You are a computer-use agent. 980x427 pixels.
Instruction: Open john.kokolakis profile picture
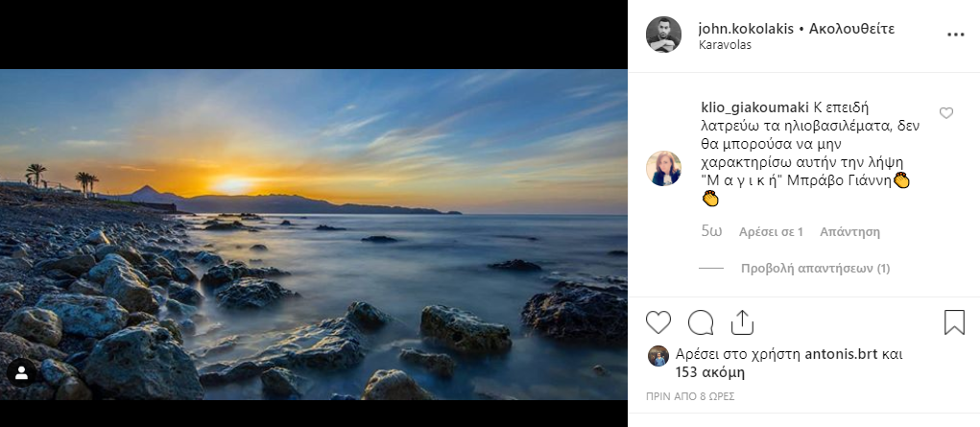[x=663, y=35]
